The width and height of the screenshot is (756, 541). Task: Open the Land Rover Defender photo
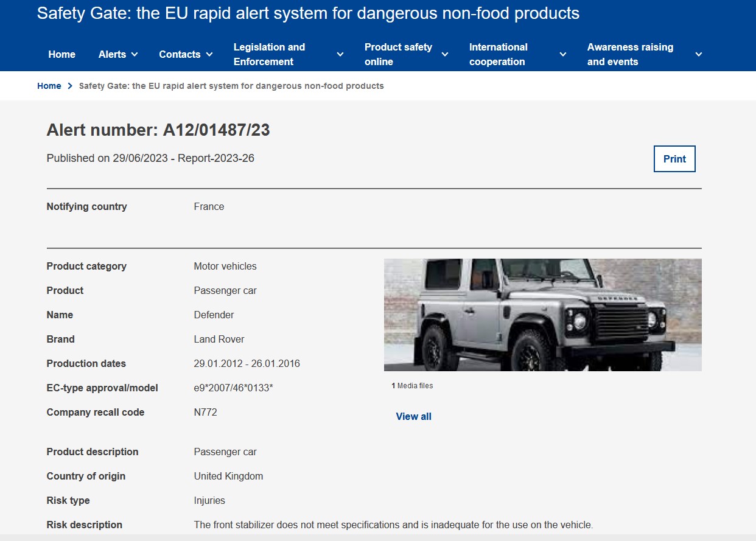(x=542, y=315)
